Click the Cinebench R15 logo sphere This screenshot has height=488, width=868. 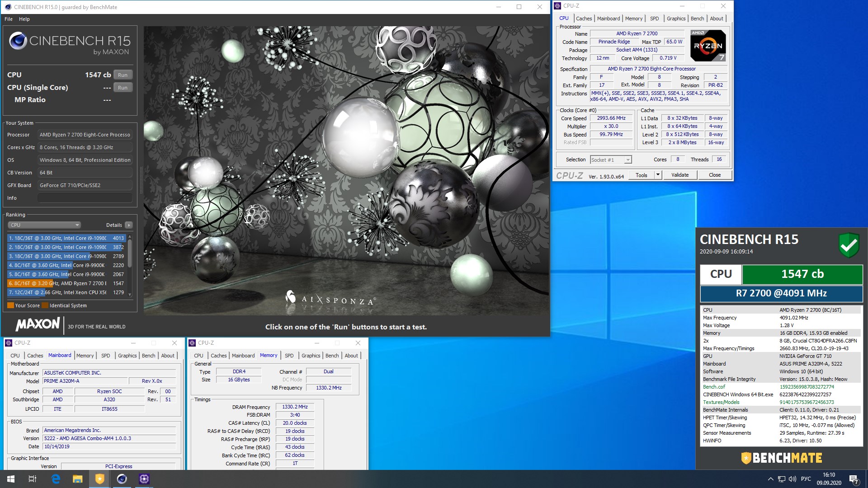tap(18, 41)
